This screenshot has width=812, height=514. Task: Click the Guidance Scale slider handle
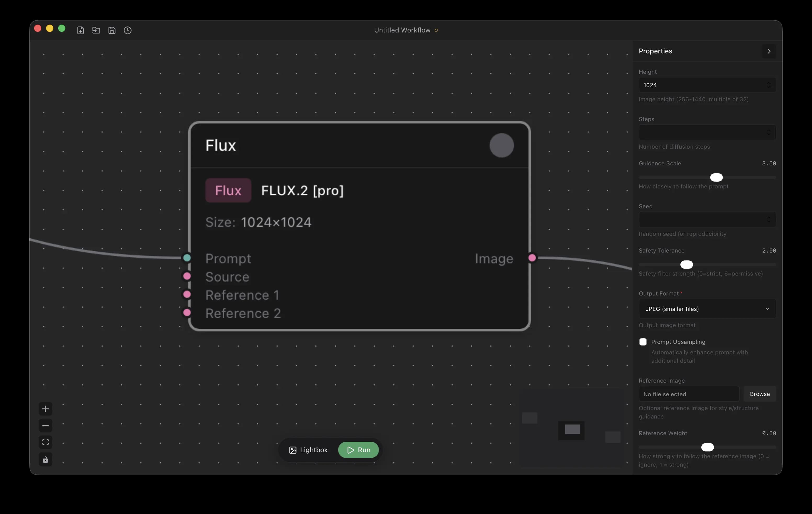pos(716,177)
